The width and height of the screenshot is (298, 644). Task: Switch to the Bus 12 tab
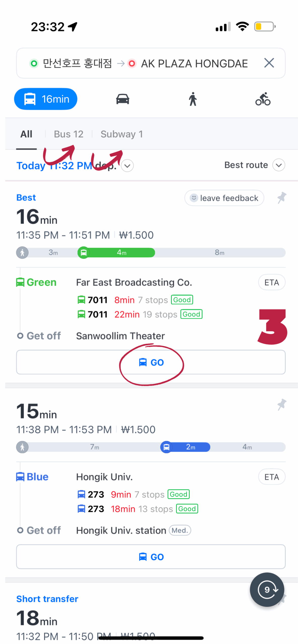69,134
